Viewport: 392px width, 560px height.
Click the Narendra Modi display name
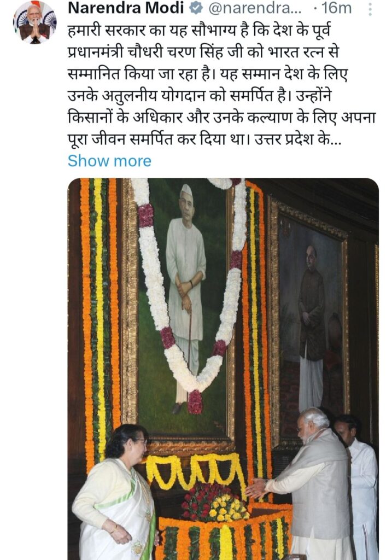pos(126,8)
